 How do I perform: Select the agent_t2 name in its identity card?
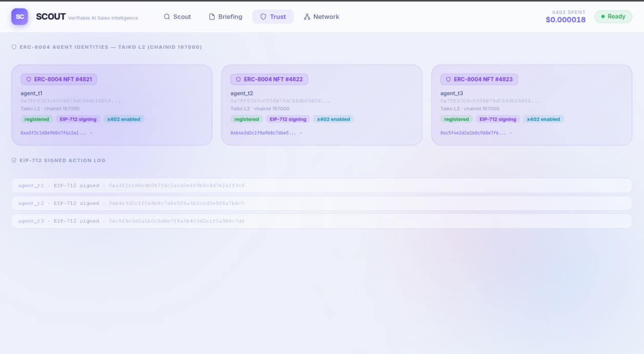241,93
